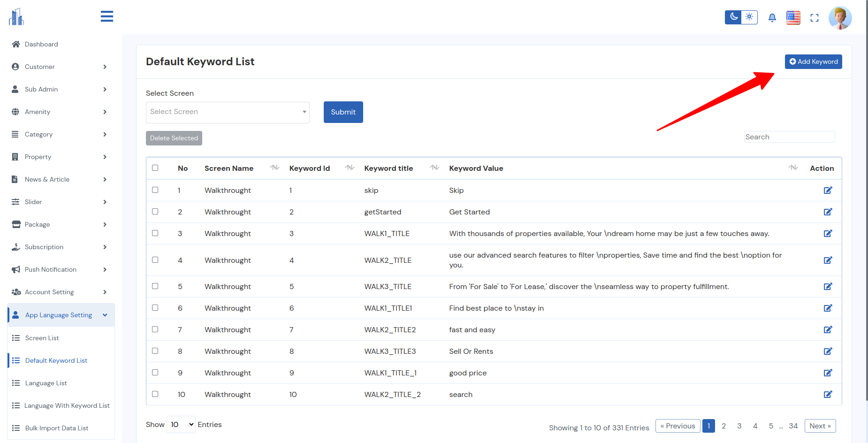The height and width of the screenshot is (443, 868).
Task: Expand the Category menu chevron
Action: [x=105, y=134]
